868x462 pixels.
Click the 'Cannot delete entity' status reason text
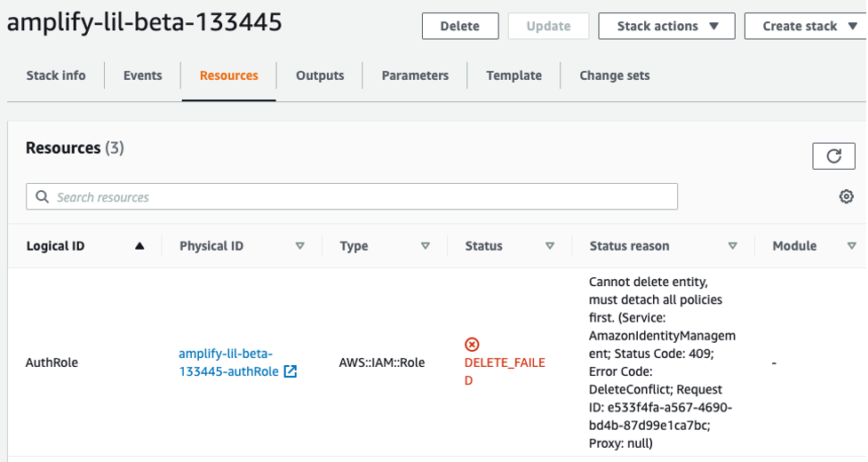point(662,362)
